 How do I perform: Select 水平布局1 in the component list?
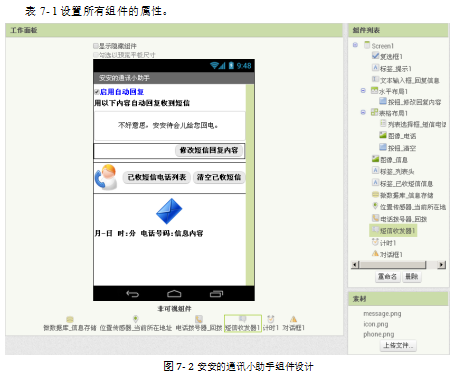pyautogui.click(x=393, y=91)
